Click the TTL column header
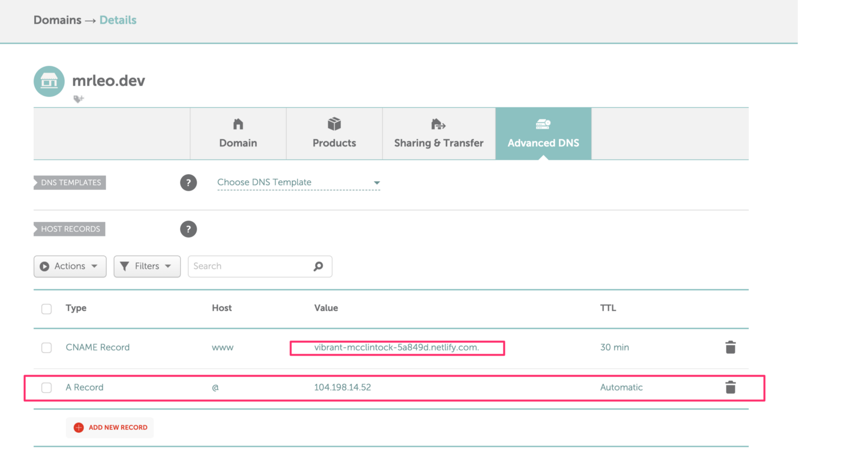The height and width of the screenshot is (467, 868). coord(608,308)
